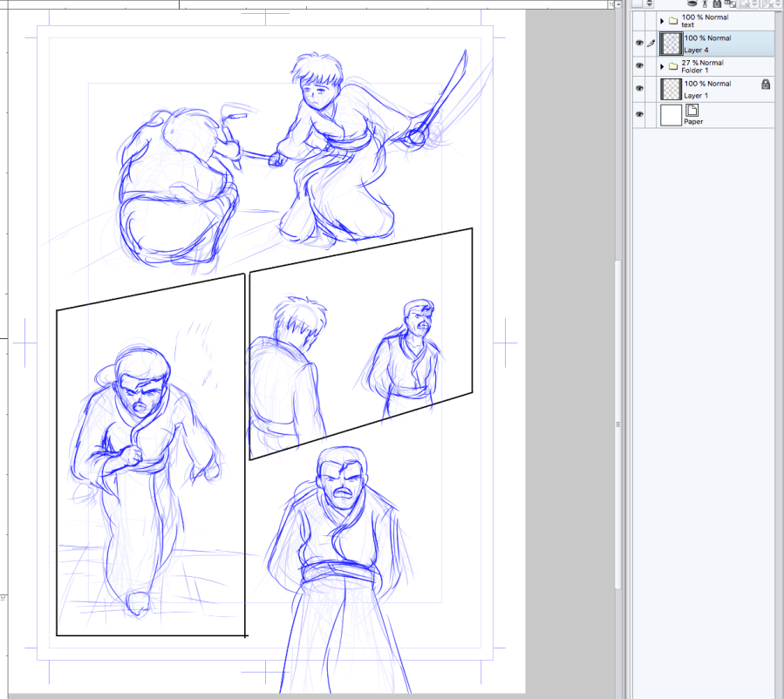784x699 pixels.
Task: Toggle visibility of Folder 1
Action: [x=640, y=66]
